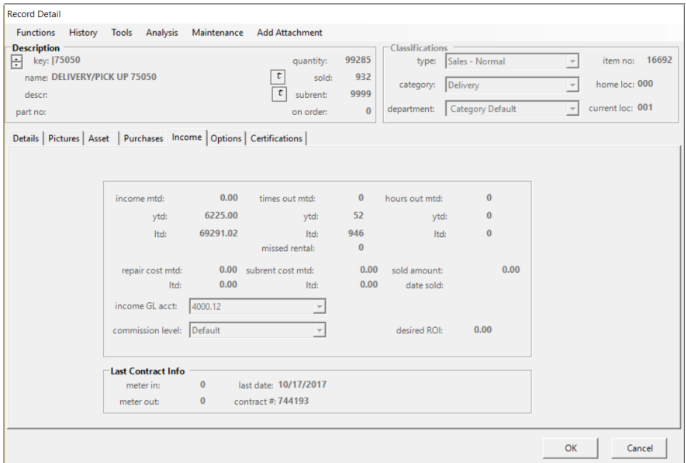The width and height of the screenshot is (686, 463).
Task: Open the Analysis menu
Action: point(162,32)
